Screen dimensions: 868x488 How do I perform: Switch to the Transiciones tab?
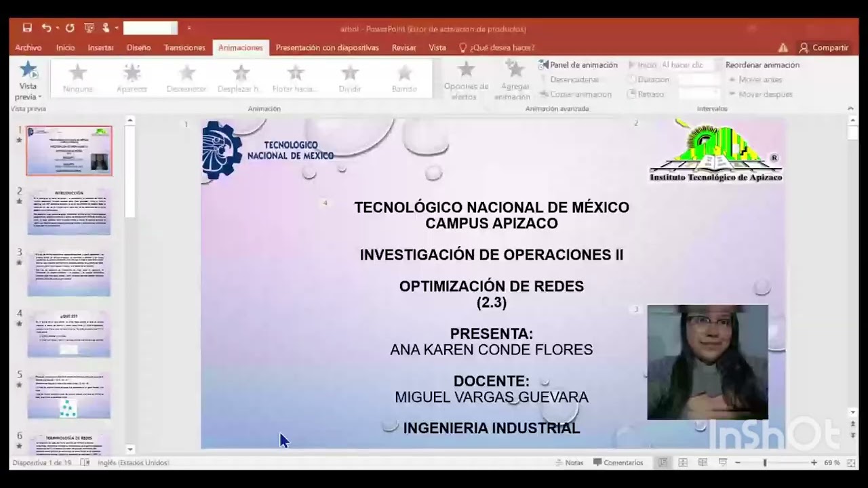tap(184, 47)
